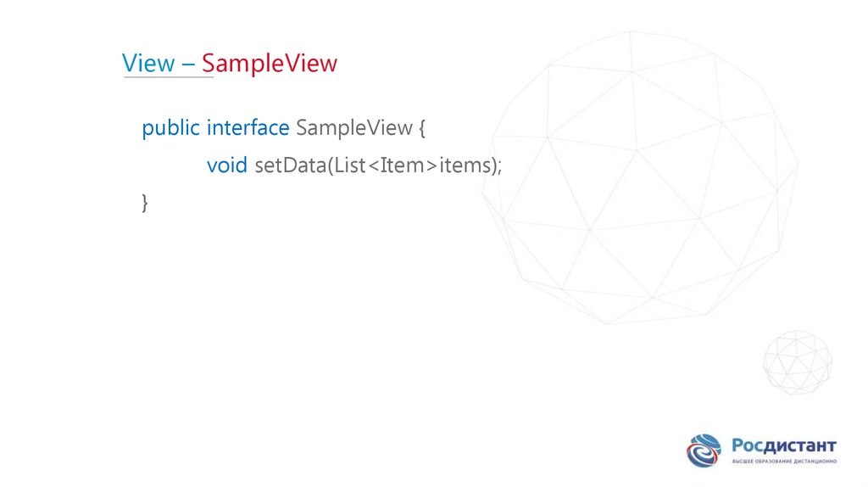
Task: Click the large geodesic sphere graphic
Action: (x=640, y=178)
